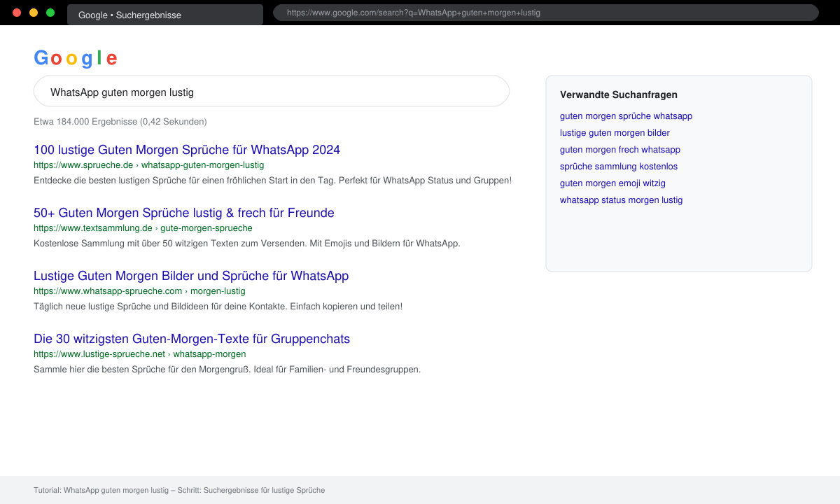Click the 'Verwandte Suchanfragen' heading
The image size is (840, 504).
coord(619,94)
